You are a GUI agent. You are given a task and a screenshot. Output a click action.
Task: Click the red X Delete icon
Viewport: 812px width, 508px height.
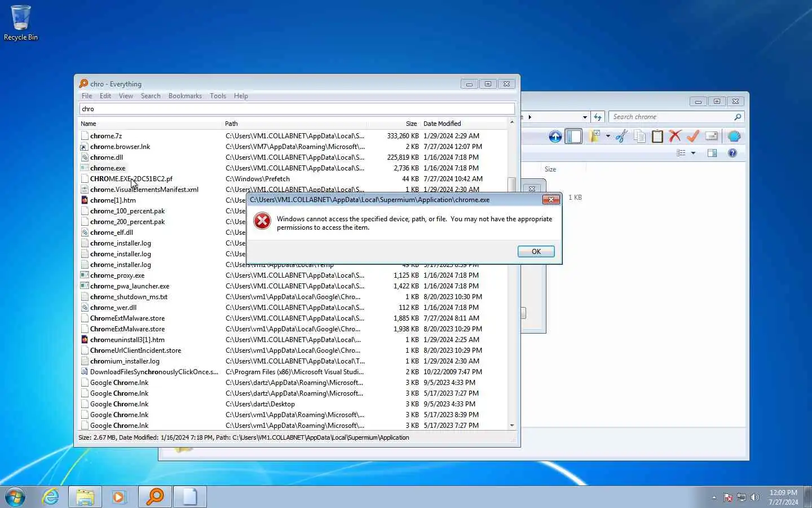[675, 136]
